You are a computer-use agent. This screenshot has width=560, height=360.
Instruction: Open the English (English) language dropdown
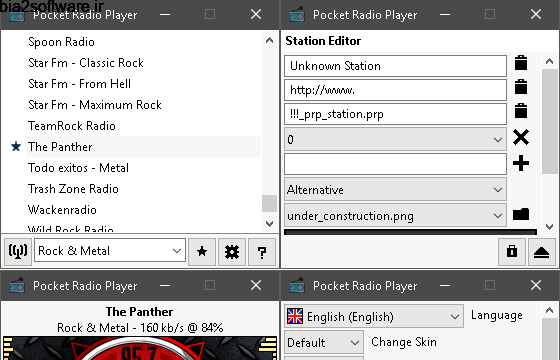point(374,316)
